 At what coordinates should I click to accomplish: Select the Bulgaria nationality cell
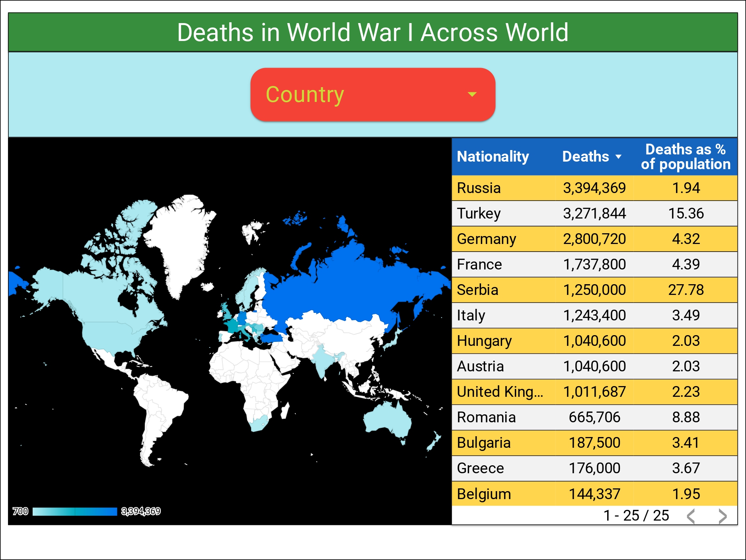pos(484,443)
